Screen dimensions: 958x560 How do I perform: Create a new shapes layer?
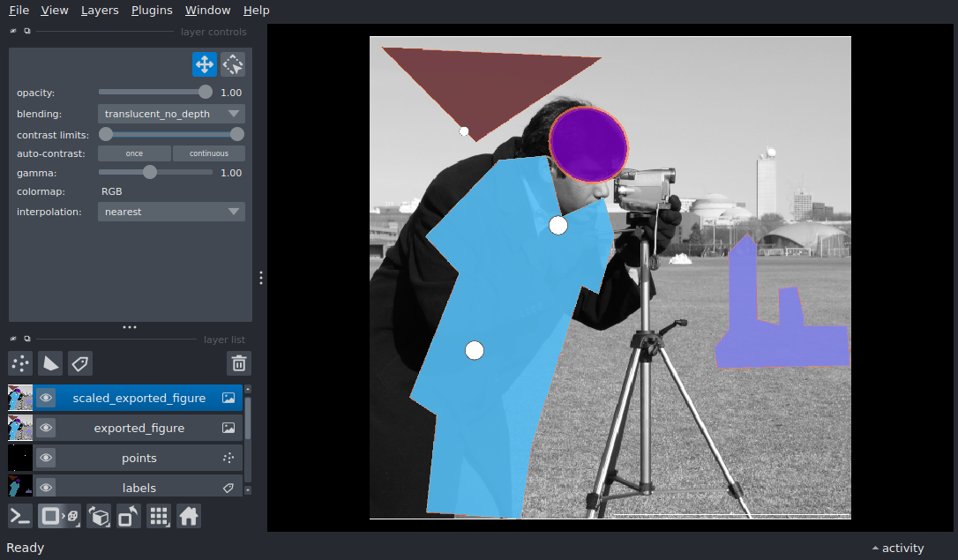tap(50, 363)
